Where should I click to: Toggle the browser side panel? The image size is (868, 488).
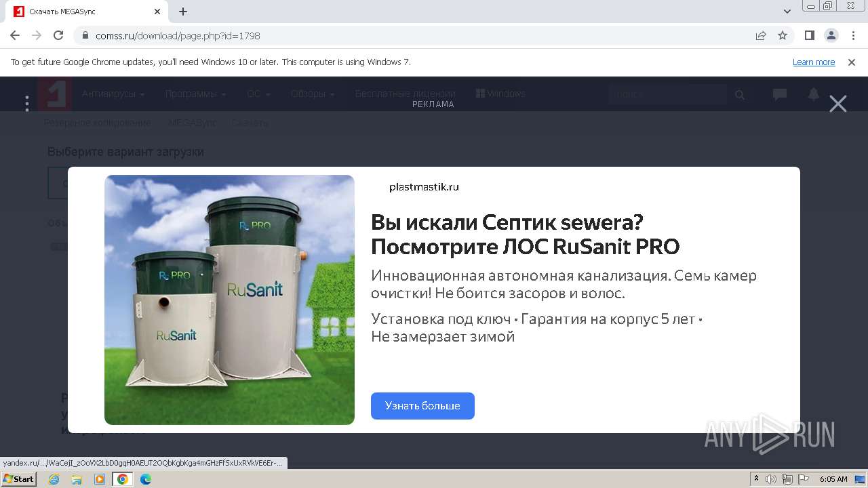pos(810,35)
